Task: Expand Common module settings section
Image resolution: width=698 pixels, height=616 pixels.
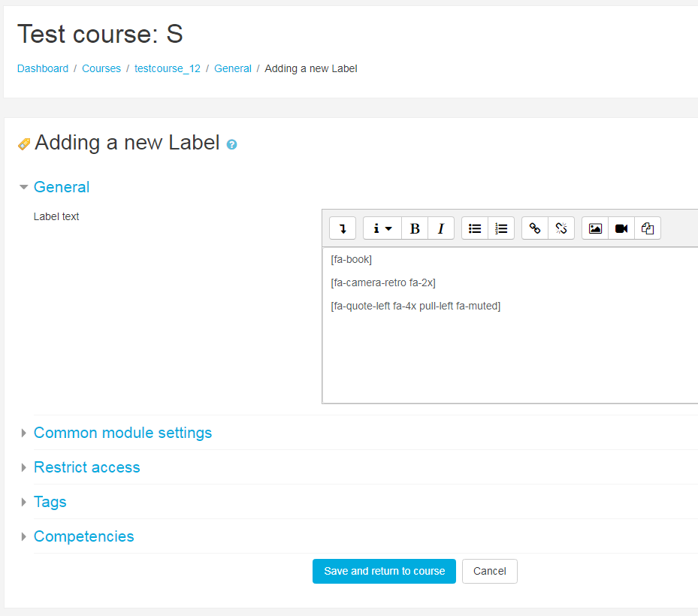Action: coord(122,433)
